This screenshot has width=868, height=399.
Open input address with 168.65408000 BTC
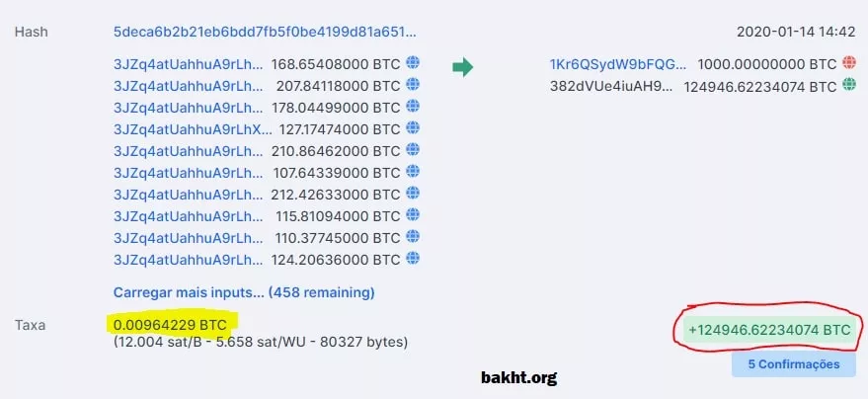[189, 64]
